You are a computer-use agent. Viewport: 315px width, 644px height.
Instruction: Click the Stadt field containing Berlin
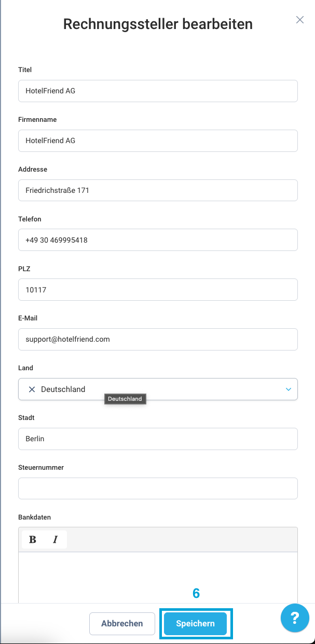pos(158,439)
